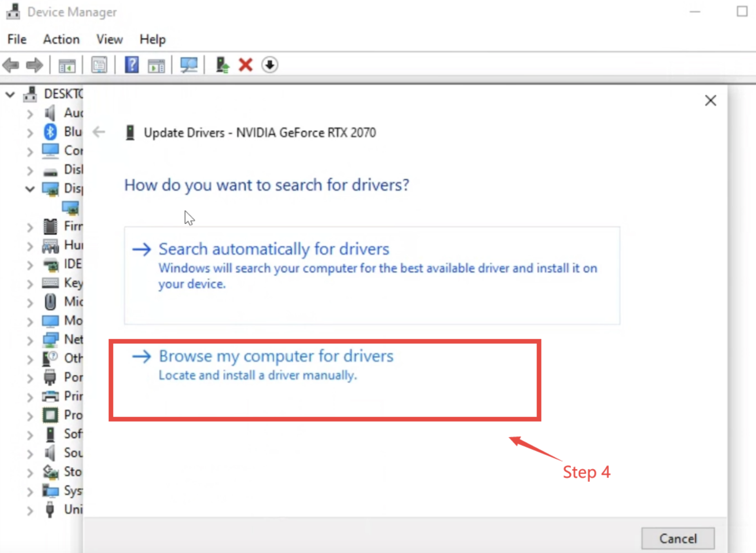
Task: Select the Mice category mouse icon
Action: coord(50,302)
